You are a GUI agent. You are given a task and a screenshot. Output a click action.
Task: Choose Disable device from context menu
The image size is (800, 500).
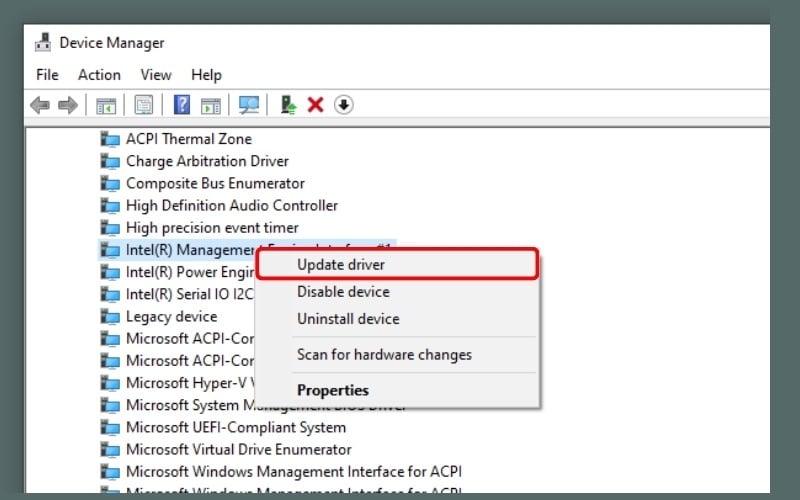click(397, 292)
